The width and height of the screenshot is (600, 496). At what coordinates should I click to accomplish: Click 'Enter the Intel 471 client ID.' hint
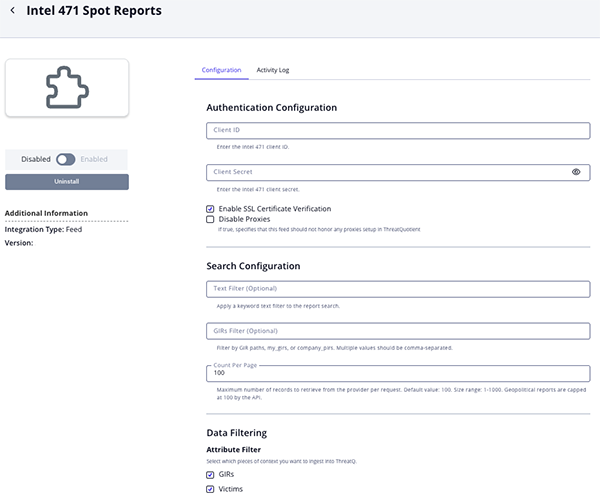point(253,147)
